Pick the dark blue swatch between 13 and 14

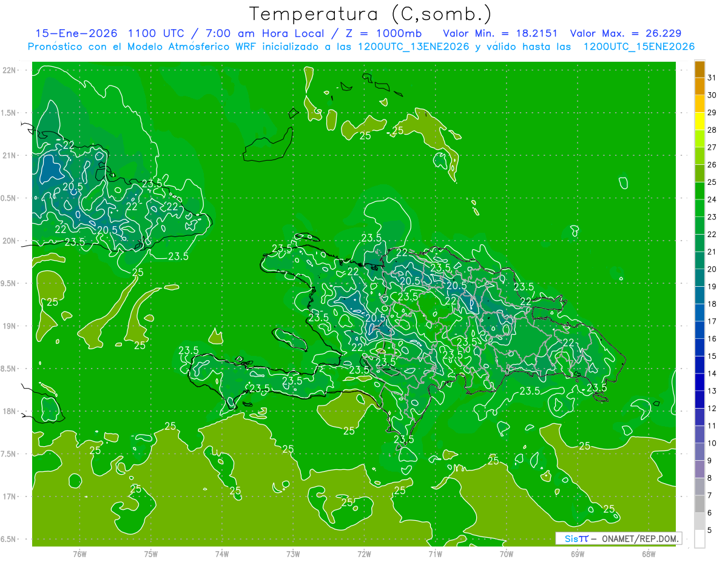tap(699, 382)
